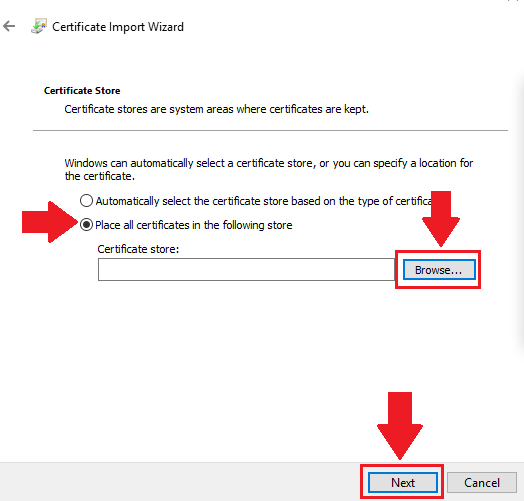Click the bold Certificate Store heading

click(82, 91)
